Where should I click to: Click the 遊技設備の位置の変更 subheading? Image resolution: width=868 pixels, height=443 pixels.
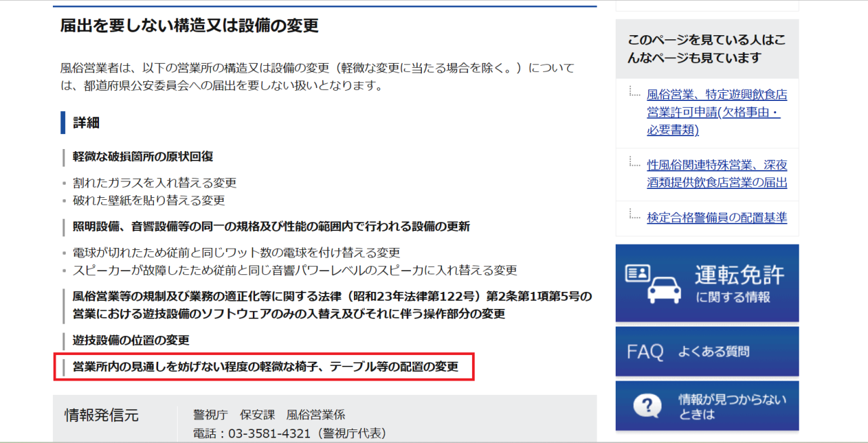[130, 340]
